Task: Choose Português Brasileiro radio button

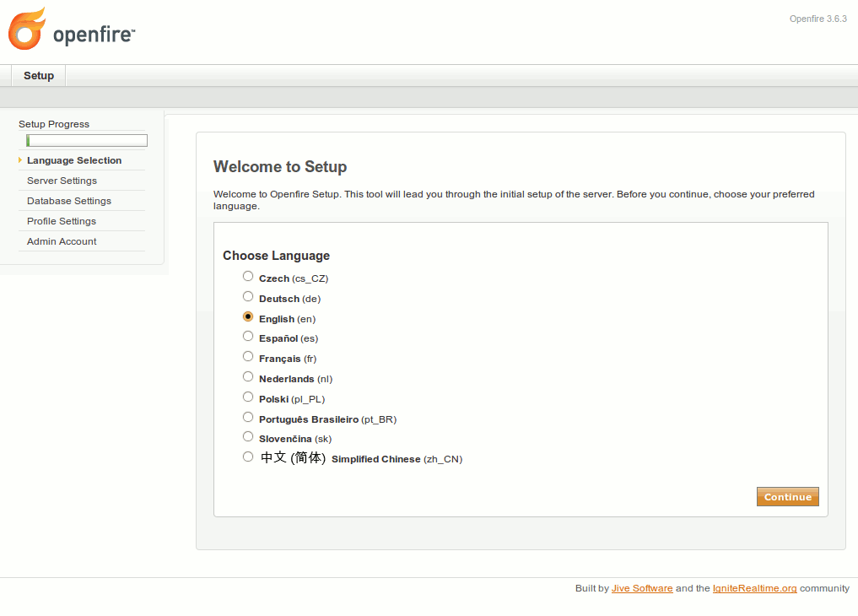Action: [248, 418]
